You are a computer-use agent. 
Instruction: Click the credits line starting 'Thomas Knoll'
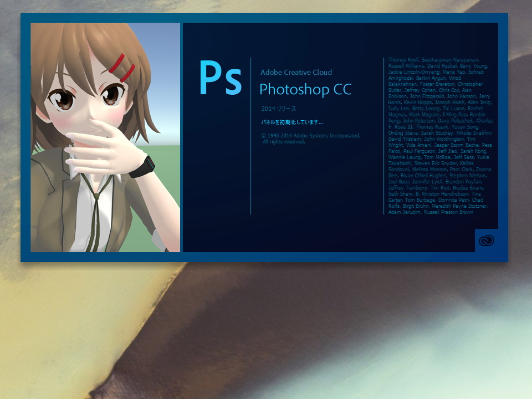[433, 60]
